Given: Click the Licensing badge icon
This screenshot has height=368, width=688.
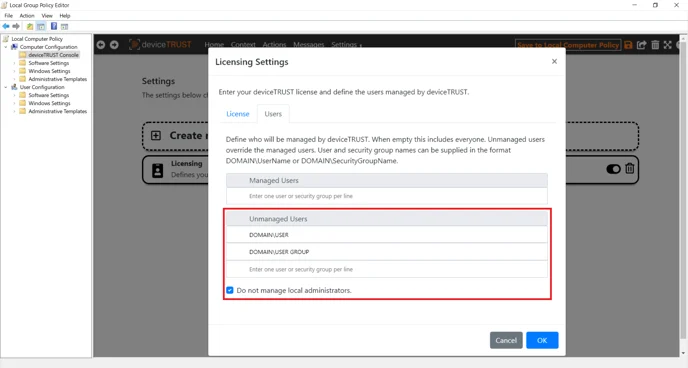Looking at the screenshot, I should (158, 170).
